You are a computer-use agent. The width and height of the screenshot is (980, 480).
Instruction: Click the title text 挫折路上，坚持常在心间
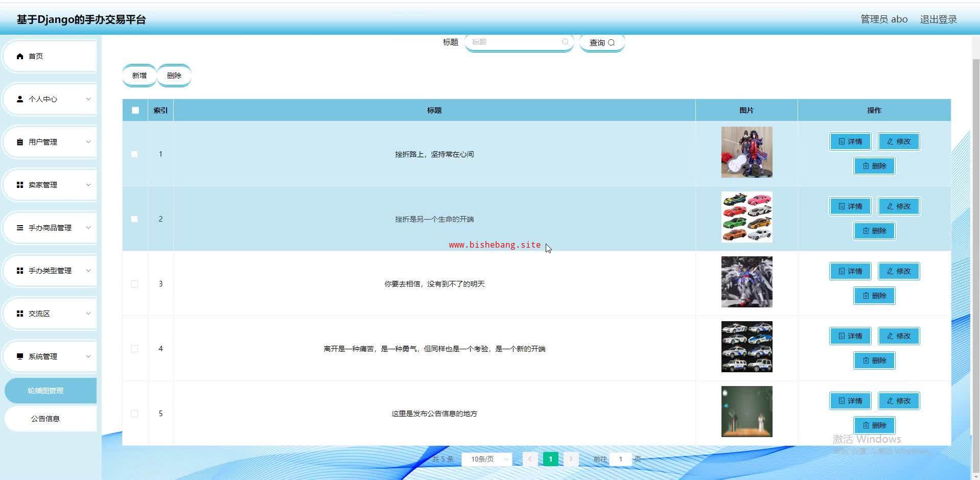(434, 154)
